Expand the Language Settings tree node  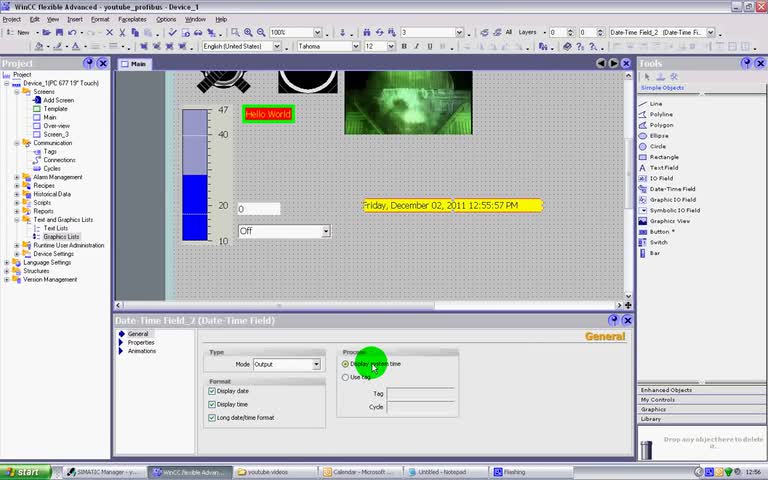(7, 263)
